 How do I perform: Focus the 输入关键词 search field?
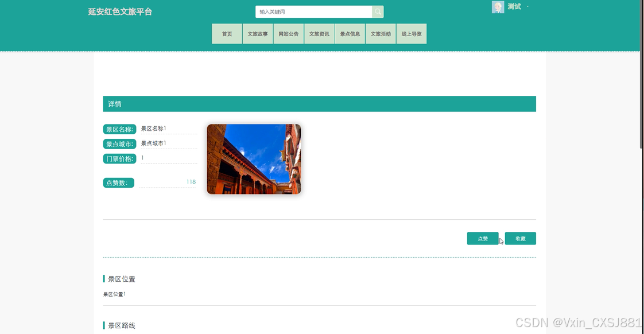(314, 11)
